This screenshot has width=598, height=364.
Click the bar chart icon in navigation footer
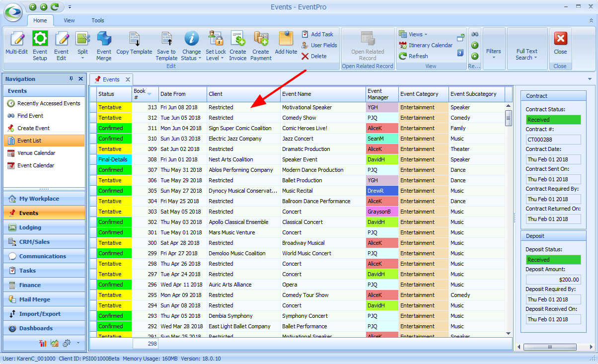point(43,343)
